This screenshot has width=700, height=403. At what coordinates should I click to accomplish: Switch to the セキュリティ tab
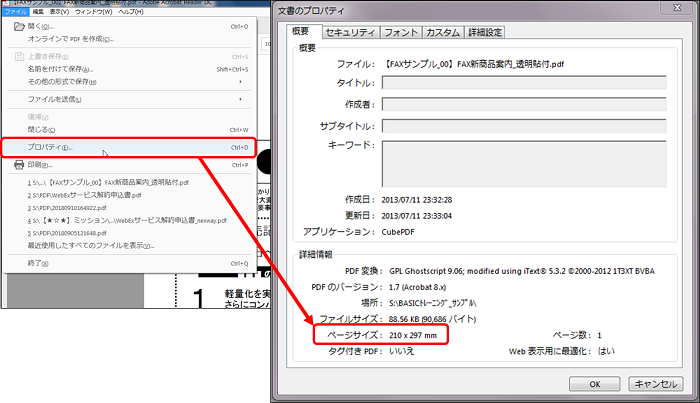click(351, 33)
